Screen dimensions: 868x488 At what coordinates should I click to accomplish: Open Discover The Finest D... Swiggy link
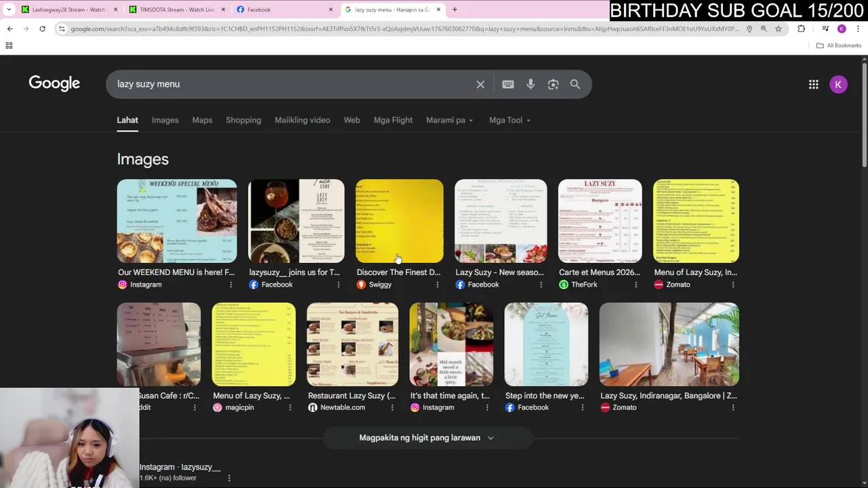point(399,272)
